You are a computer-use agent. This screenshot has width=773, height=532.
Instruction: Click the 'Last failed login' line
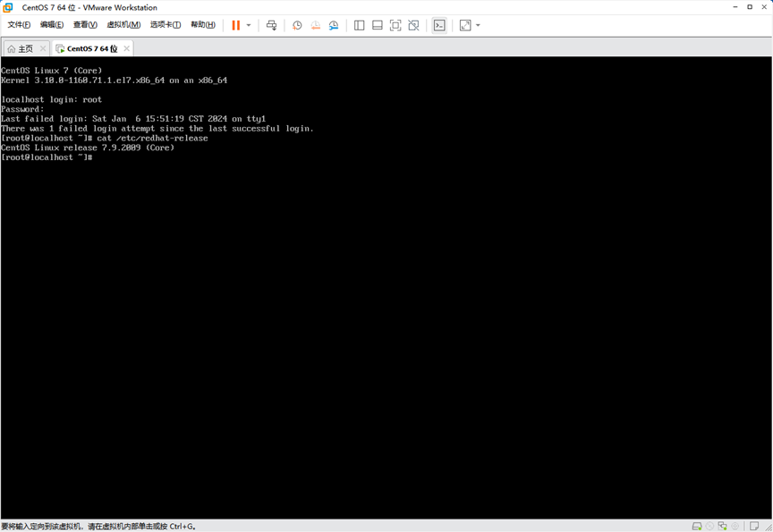click(x=133, y=119)
